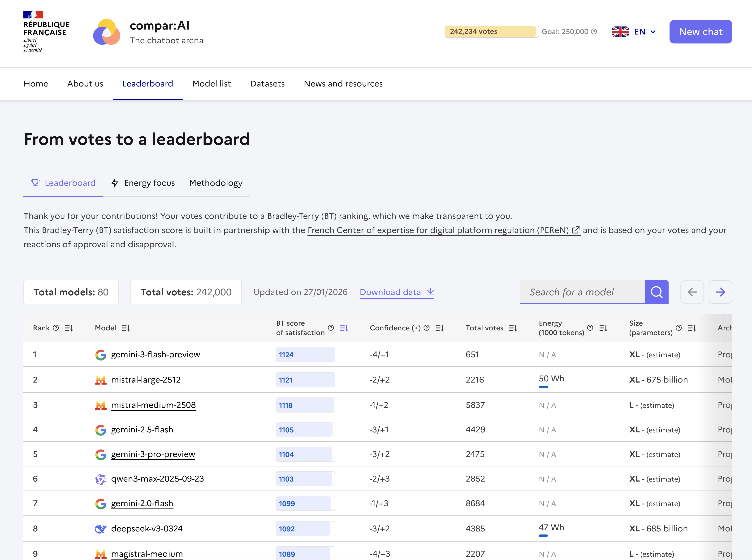Click Energy column help question icon

point(590,328)
